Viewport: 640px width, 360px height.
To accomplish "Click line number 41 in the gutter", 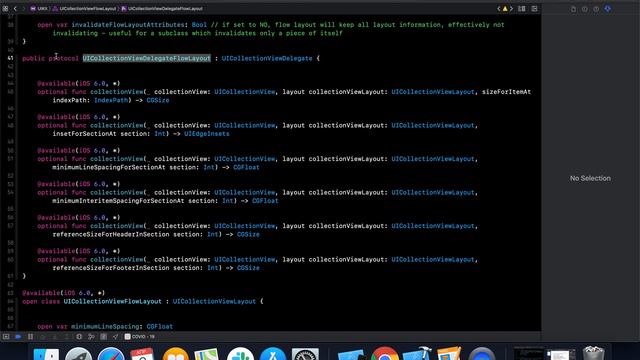I will click(x=10, y=58).
